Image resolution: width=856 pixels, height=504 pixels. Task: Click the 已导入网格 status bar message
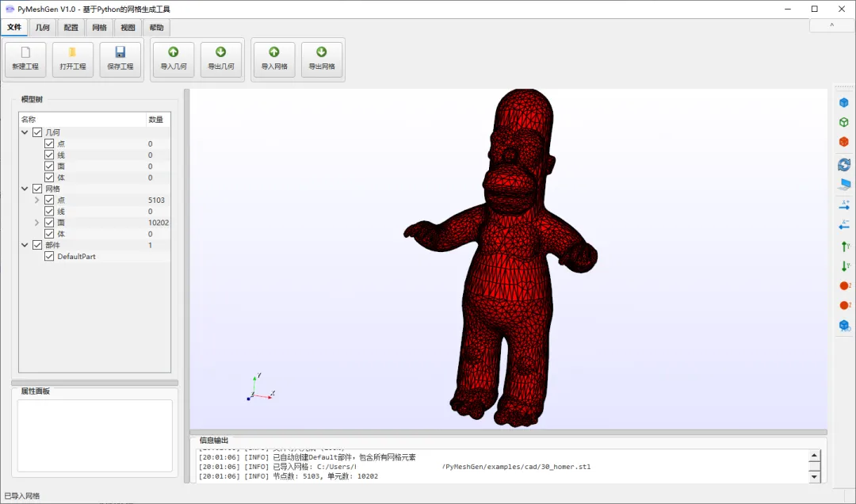click(x=22, y=496)
